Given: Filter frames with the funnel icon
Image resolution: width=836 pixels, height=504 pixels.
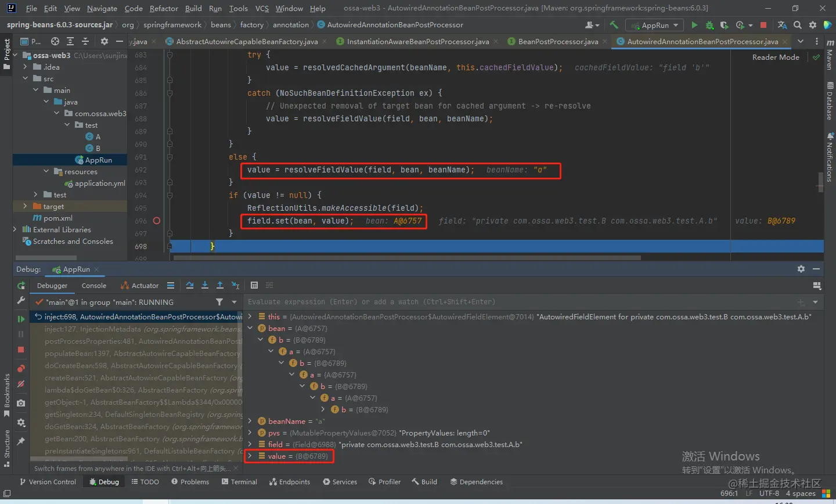Looking at the screenshot, I should 219,302.
